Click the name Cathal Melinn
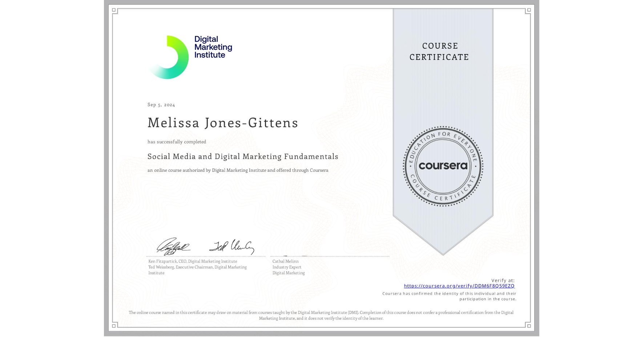The height and width of the screenshot is (337, 644). 285,261
